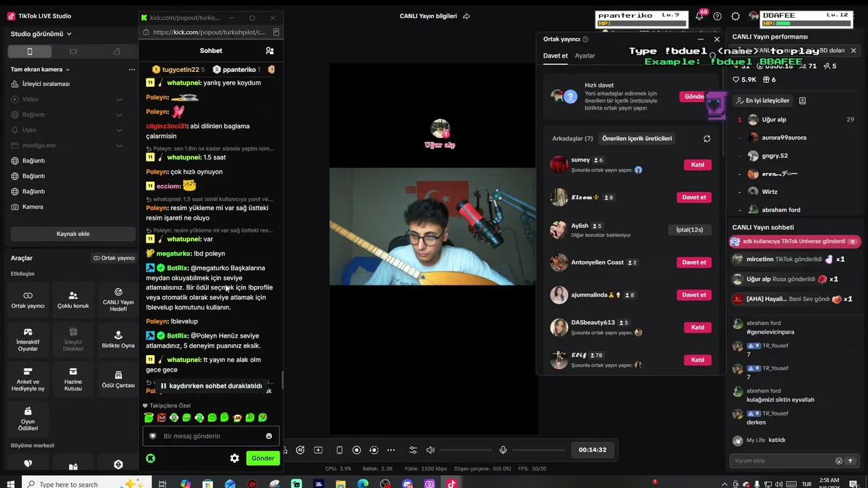Open Kick chat settings gear
This screenshot has width=868, height=488.
click(x=235, y=458)
